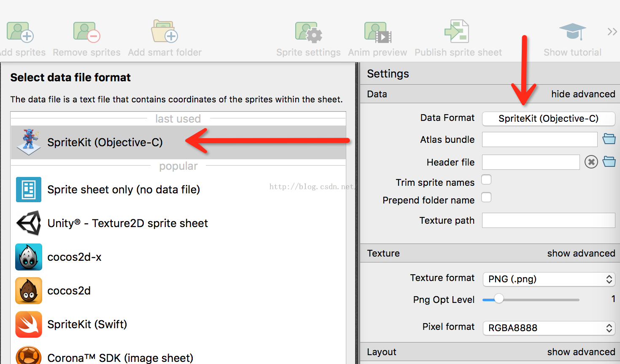The width and height of the screenshot is (620, 364).
Task: Click the Remove sprites icon
Action: pyautogui.click(x=86, y=32)
